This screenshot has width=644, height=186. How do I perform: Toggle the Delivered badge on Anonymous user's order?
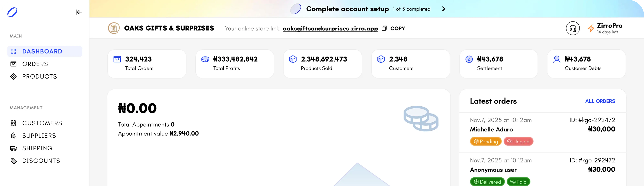(x=487, y=181)
